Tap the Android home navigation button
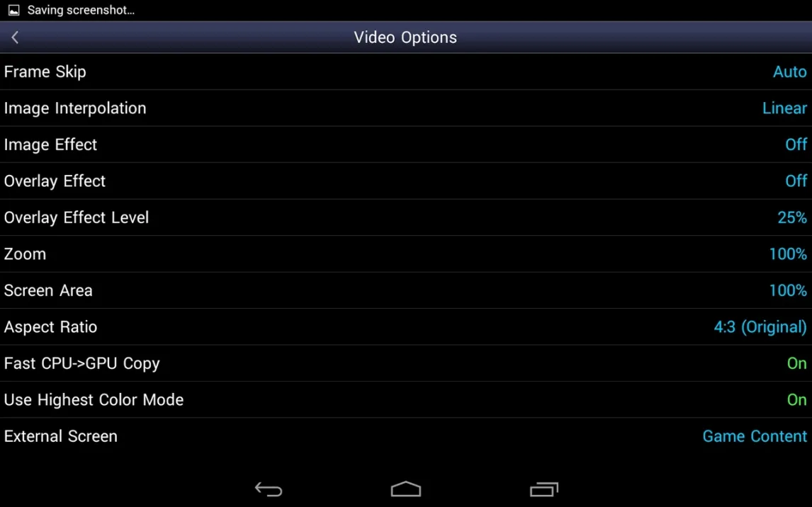The width and height of the screenshot is (812, 507). pos(406,489)
